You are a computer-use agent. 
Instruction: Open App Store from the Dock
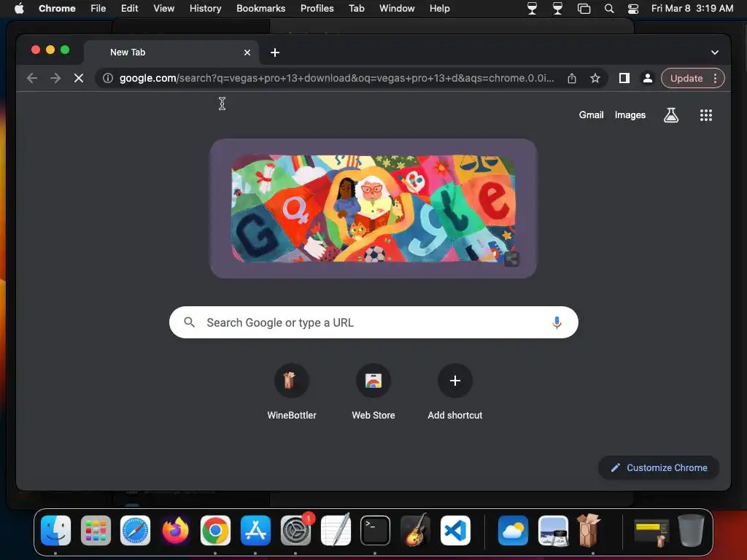pos(255,530)
